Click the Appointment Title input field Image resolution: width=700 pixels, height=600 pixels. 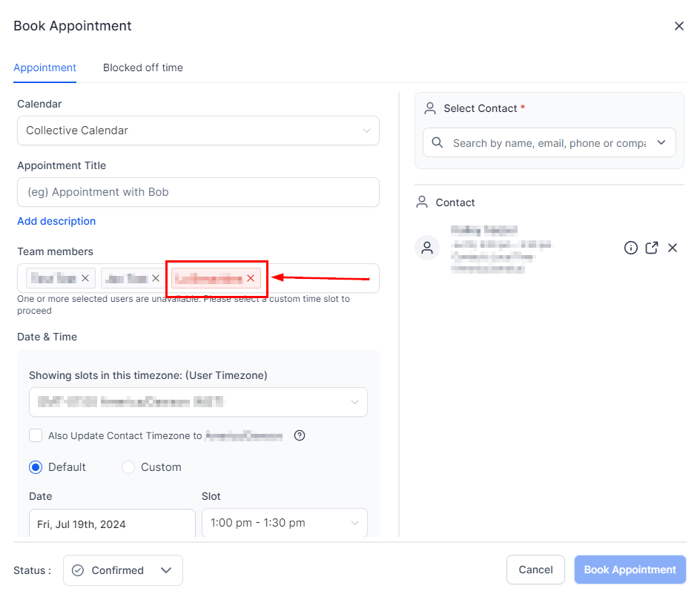pos(198,192)
